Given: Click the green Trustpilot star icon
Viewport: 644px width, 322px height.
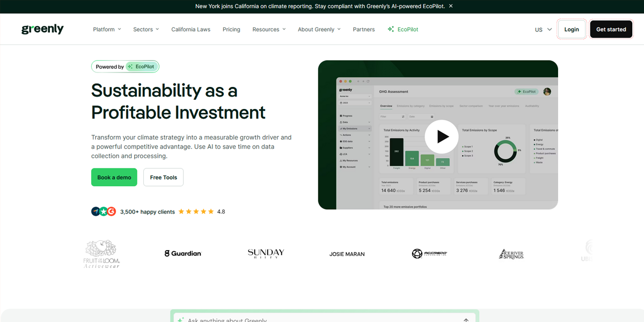Looking at the screenshot, I should click(x=104, y=211).
